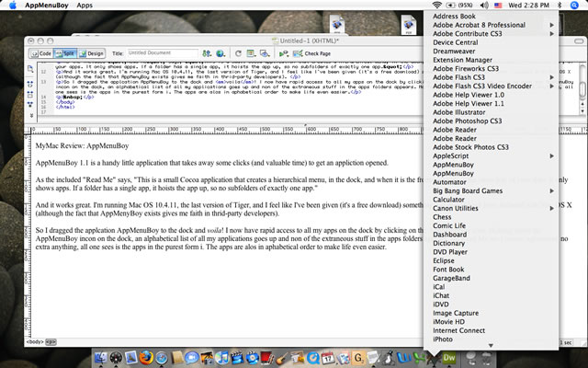Open the AppMenuBoy menu
588x368 pixels.
pos(47,6)
